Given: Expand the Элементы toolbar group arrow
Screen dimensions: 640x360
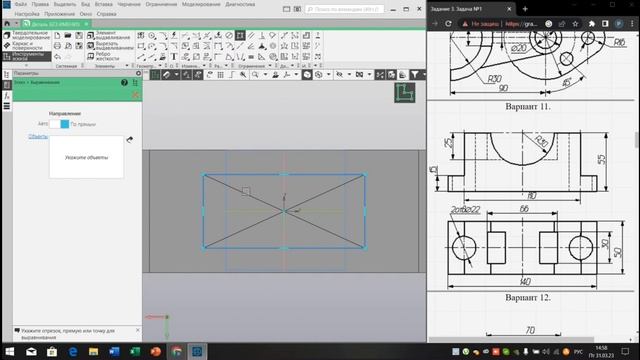Looking at the screenshot, I should pyautogui.click(x=127, y=66).
